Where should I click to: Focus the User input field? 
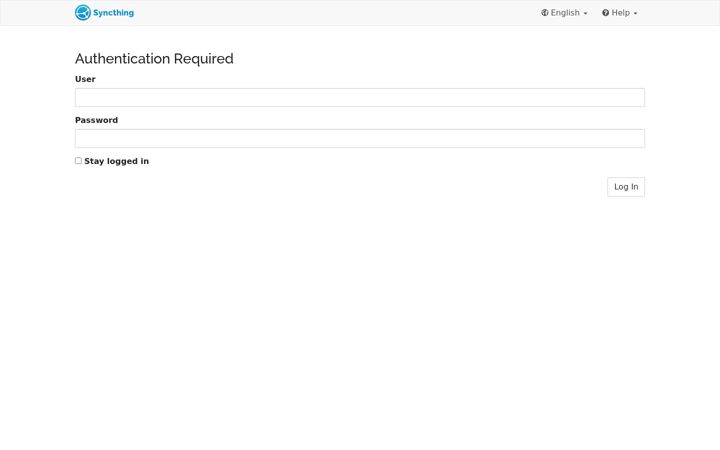click(x=360, y=97)
